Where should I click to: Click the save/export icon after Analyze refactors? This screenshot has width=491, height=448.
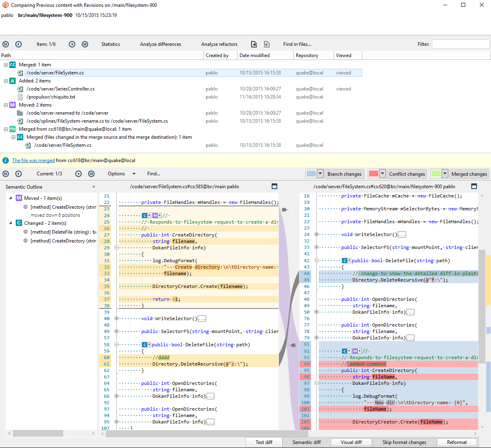click(254, 44)
